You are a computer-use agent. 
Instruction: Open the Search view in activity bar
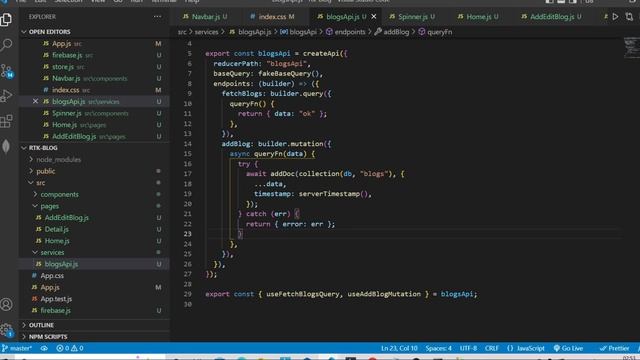pyautogui.click(x=7, y=44)
